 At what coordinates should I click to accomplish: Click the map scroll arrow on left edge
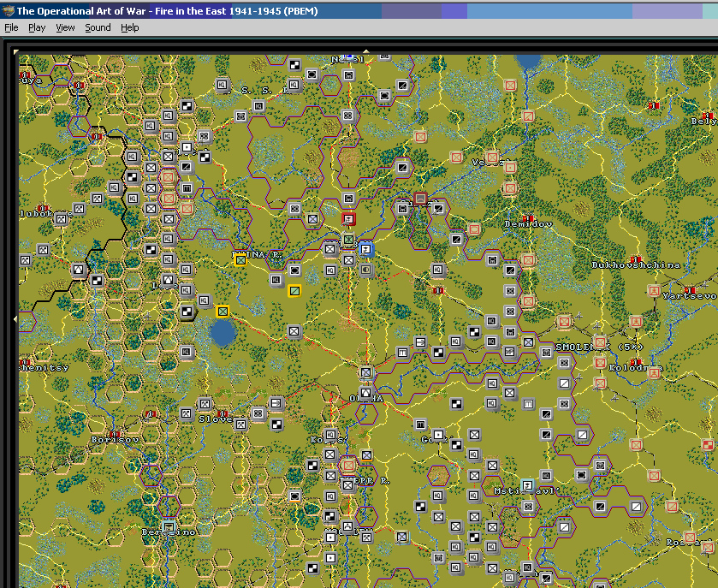point(16,318)
